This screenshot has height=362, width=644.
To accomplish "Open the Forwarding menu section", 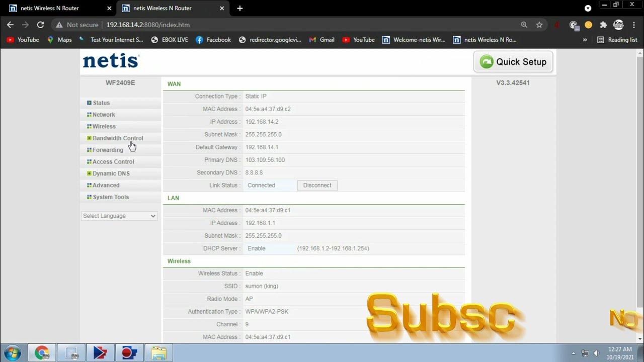I will pos(107,150).
